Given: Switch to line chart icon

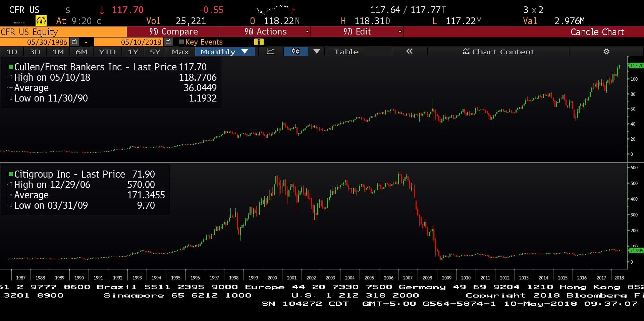Looking at the screenshot, I should pyautogui.click(x=270, y=51).
